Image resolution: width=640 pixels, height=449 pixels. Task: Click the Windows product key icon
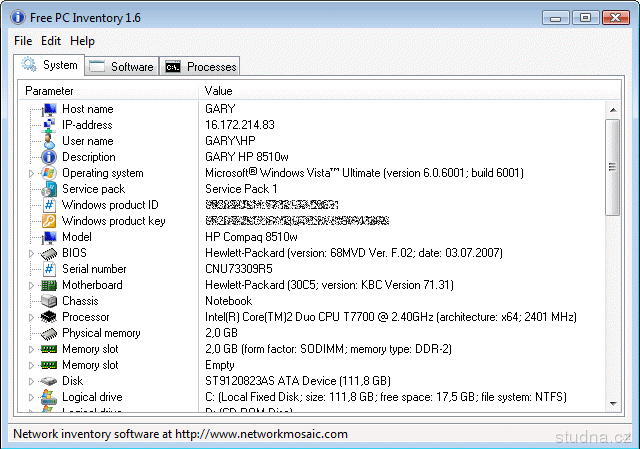(x=49, y=221)
